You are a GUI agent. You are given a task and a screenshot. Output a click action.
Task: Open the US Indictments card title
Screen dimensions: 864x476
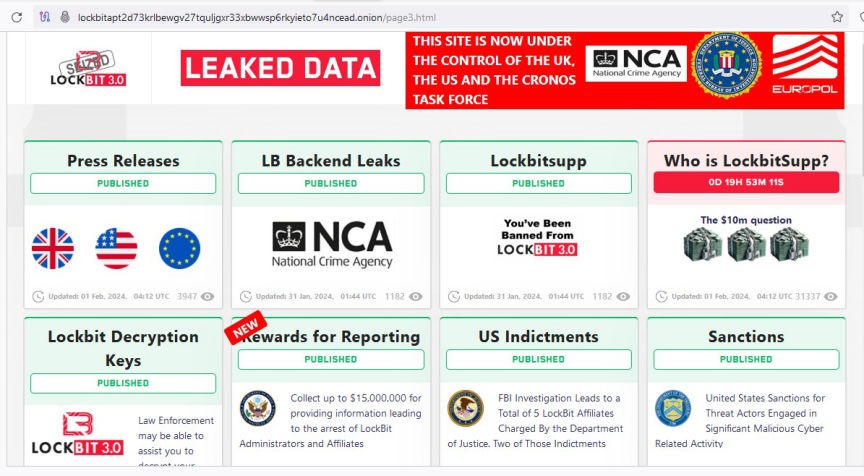coord(538,337)
